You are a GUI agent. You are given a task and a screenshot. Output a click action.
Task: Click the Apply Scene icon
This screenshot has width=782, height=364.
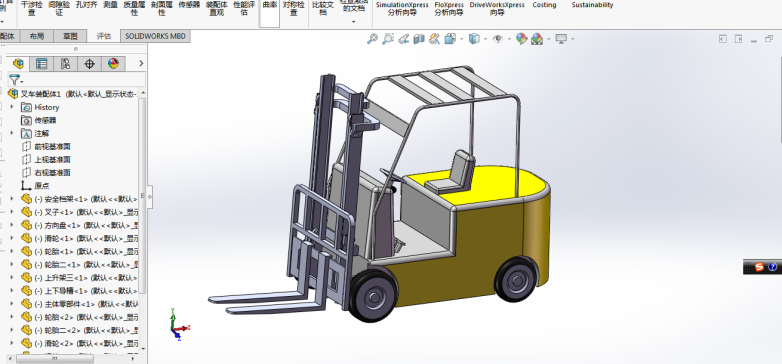537,38
